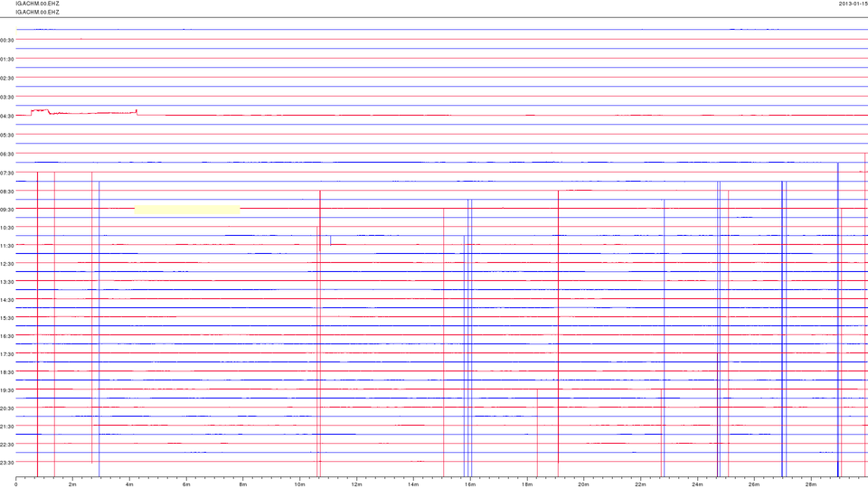
Task: Click the 12m tick label on time axis
Action: coord(356,484)
